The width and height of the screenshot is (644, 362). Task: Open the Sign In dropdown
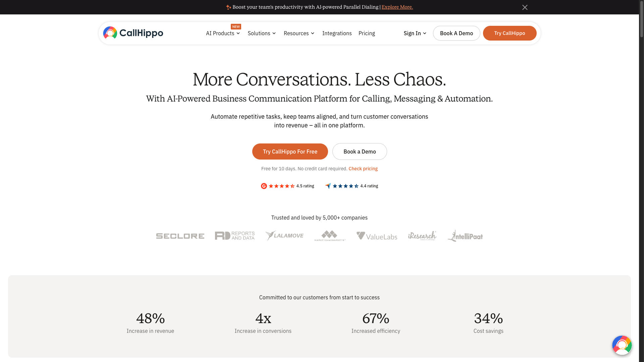point(415,33)
